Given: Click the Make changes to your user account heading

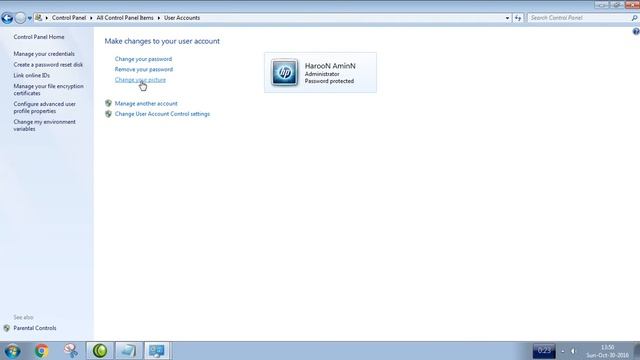Looking at the screenshot, I should tap(162, 41).
